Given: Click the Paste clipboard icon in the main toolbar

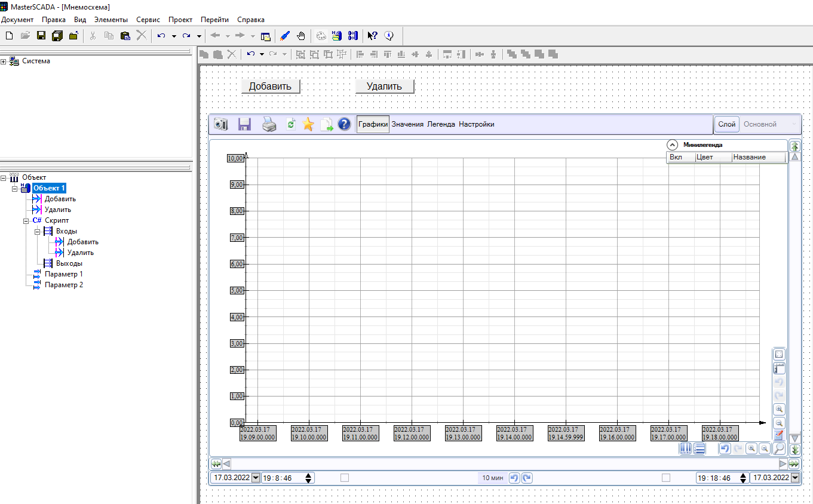Looking at the screenshot, I should point(125,36).
